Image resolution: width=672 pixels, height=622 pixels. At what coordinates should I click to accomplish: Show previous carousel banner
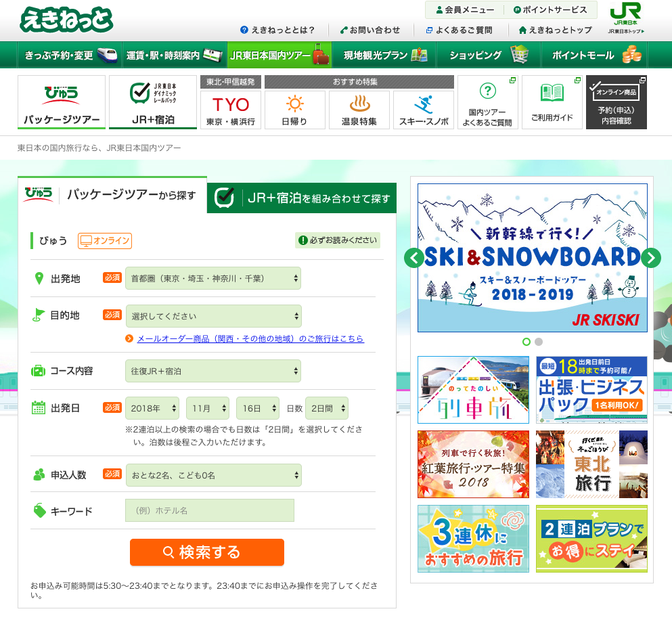[x=414, y=258]
